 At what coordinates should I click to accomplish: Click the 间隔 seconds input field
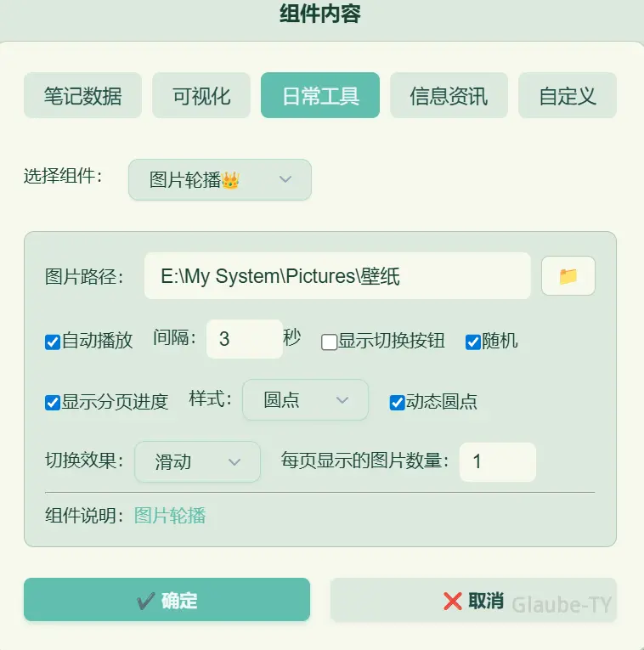[x=245, y=339]
